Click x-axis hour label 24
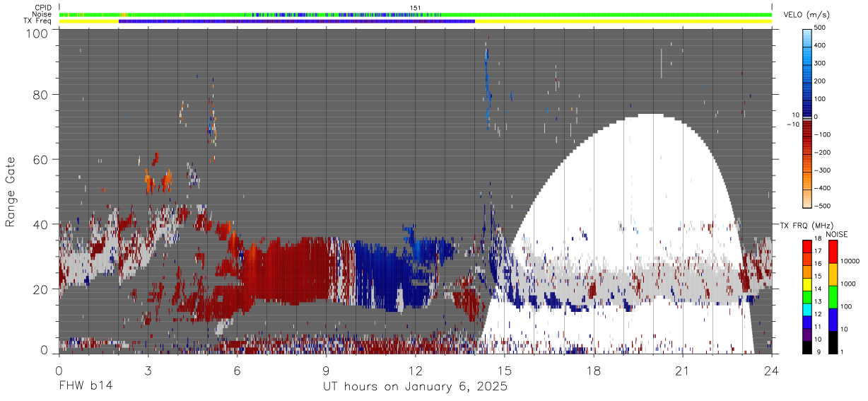The width and height of the screenshot is (868, 401). [x=772, y=370]
